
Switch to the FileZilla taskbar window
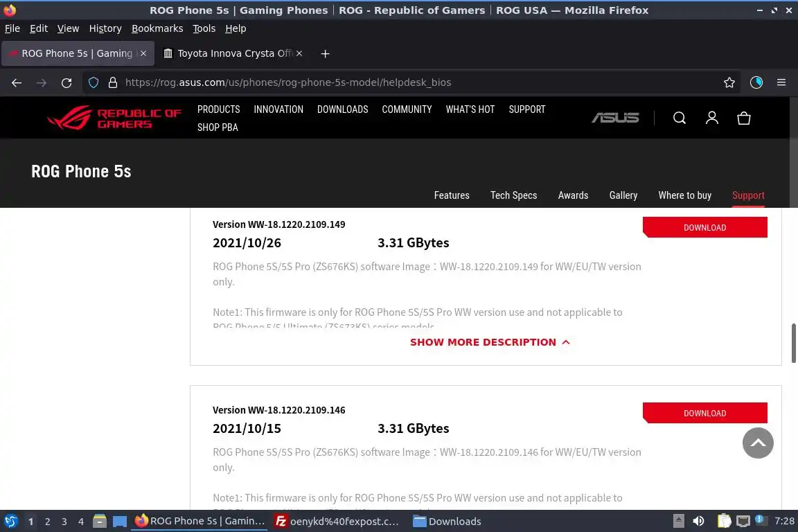[337, 522]
